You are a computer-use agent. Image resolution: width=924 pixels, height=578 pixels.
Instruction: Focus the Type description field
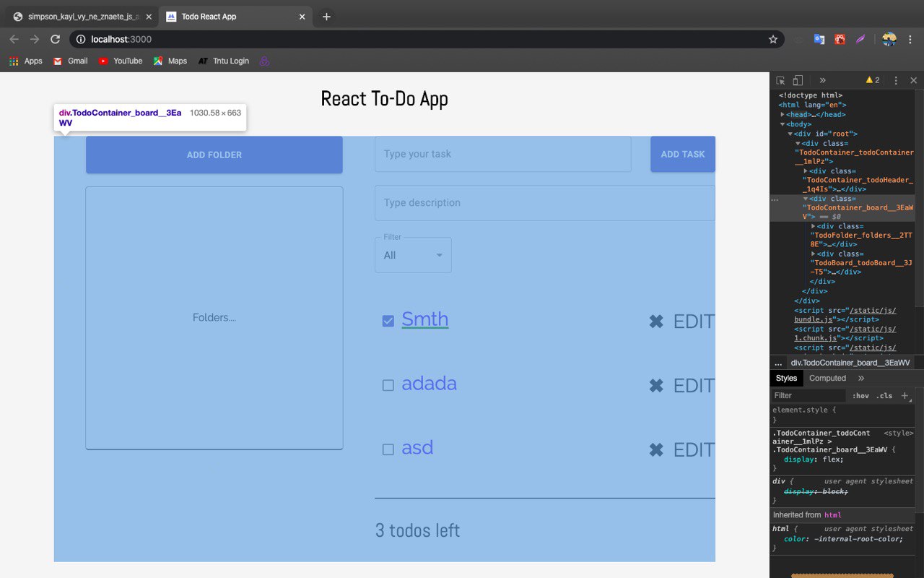[x=545, y=203]
